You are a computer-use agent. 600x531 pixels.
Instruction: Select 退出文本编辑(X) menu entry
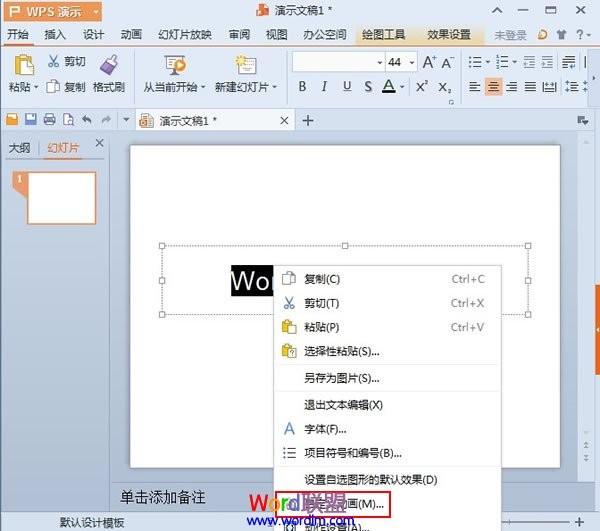(387, 405)
